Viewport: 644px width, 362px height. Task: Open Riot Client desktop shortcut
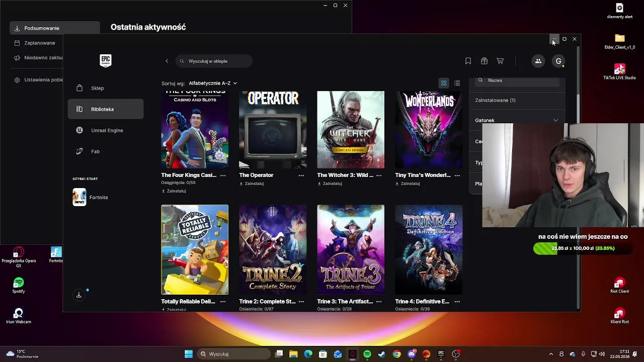(x=620, y=285)
